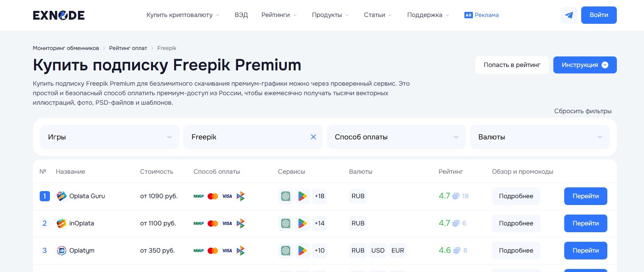Click the Oplatym exchanger logo icon
The image size is (644, 272).
(x=61, y=251)
